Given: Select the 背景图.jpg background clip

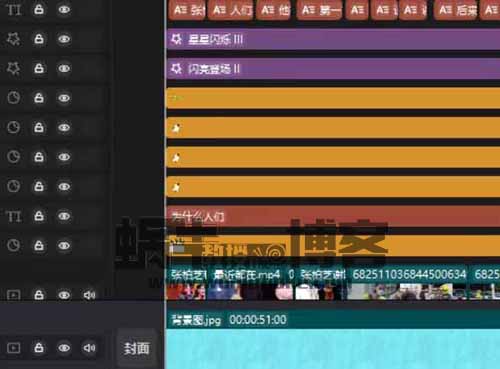Looking at the screenshot, I should coord(333,340).
